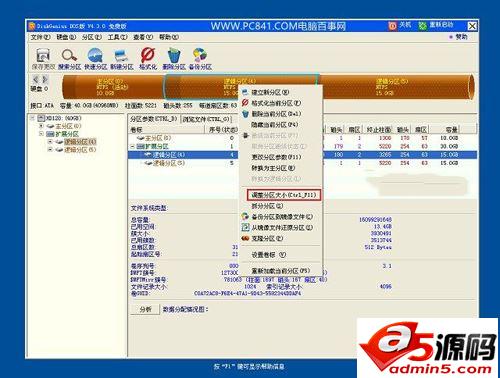Open the 查看(V) menu
The image size is (500, 378).
(143, 37)
